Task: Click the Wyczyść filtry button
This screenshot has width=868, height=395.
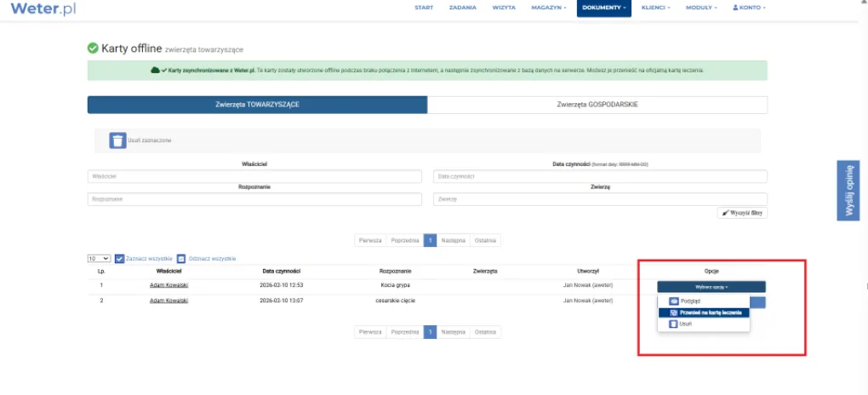Action: 742,213
